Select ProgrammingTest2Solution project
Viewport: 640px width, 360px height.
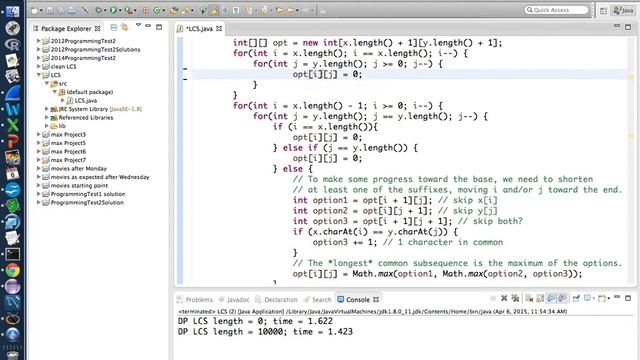[x=83, y=202]
